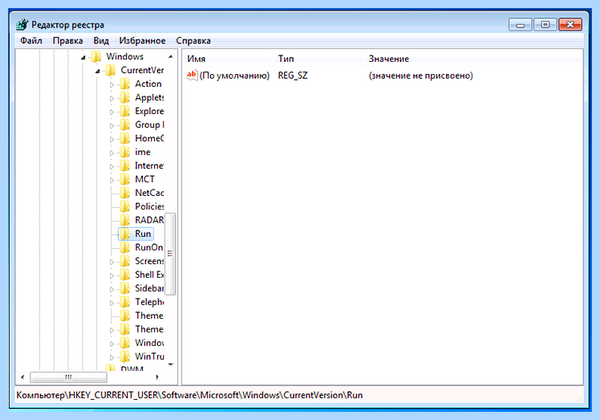
Task: Click the HomeG folder icon
Action: [125, 138]
